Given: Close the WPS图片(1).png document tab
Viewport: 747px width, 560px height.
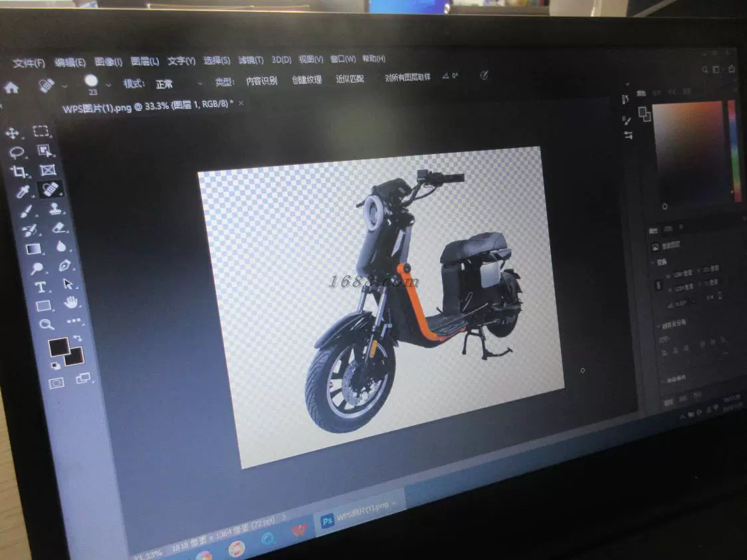Looking at the screenshot, I should [x=241, y=103].
